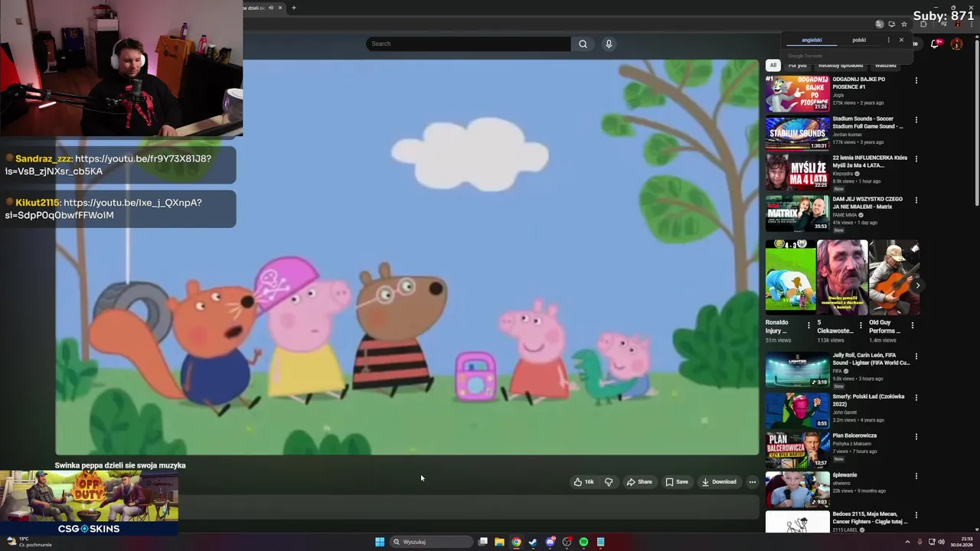The width and height of the screenshot is (980, 551).
Task: Open the Notepad icon on the taskbar
Action: click(601, 542)
